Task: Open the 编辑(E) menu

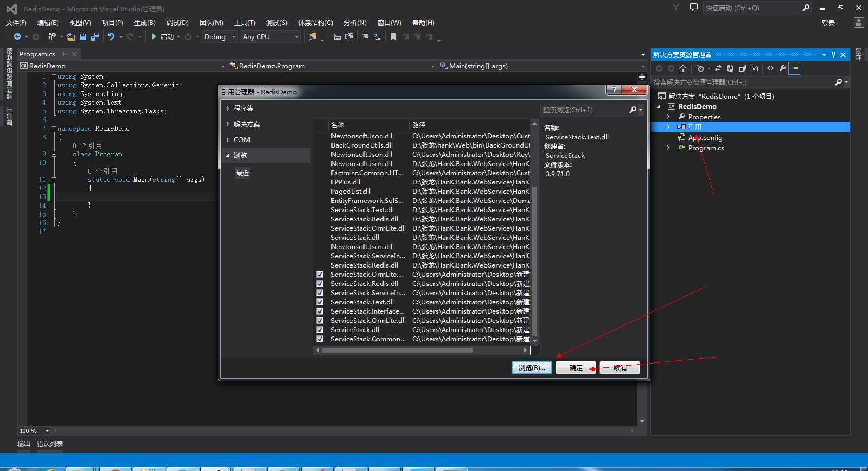Action: (48, 23)
